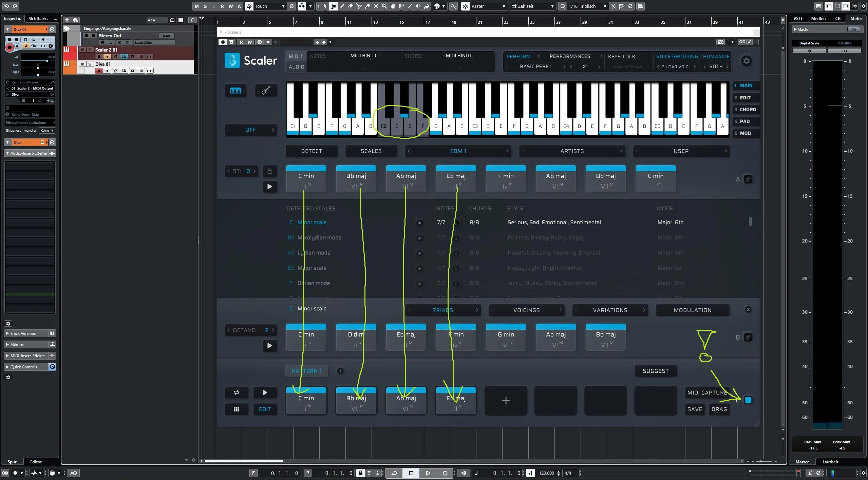The width and height of the screenshot is (868, 480).
Task: Switch to piano keyboard view in Scaler
Action: click(235, 91)
